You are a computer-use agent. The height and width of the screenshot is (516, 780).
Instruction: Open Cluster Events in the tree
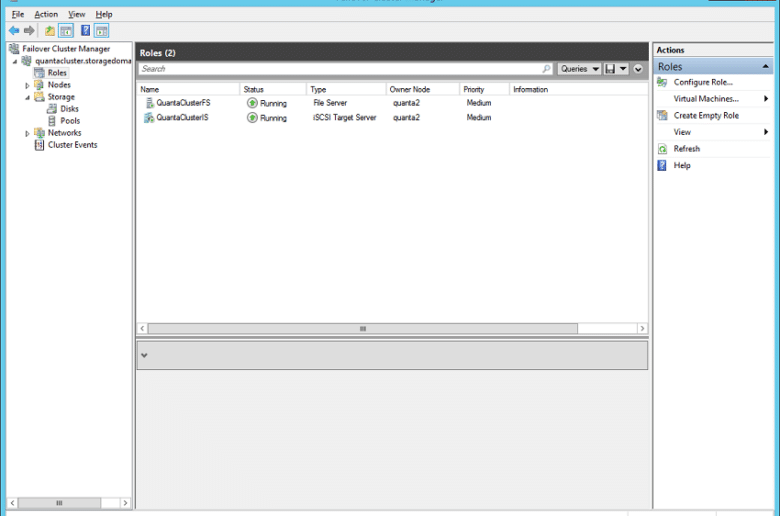click(x=73, y=145)
